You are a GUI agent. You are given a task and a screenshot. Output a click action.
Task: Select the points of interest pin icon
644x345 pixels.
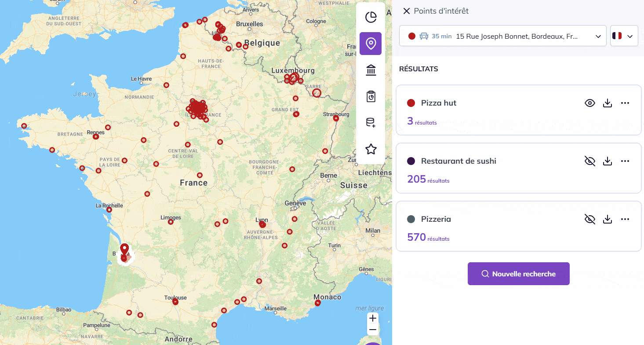pyautogui.click(x=371, y=44)
